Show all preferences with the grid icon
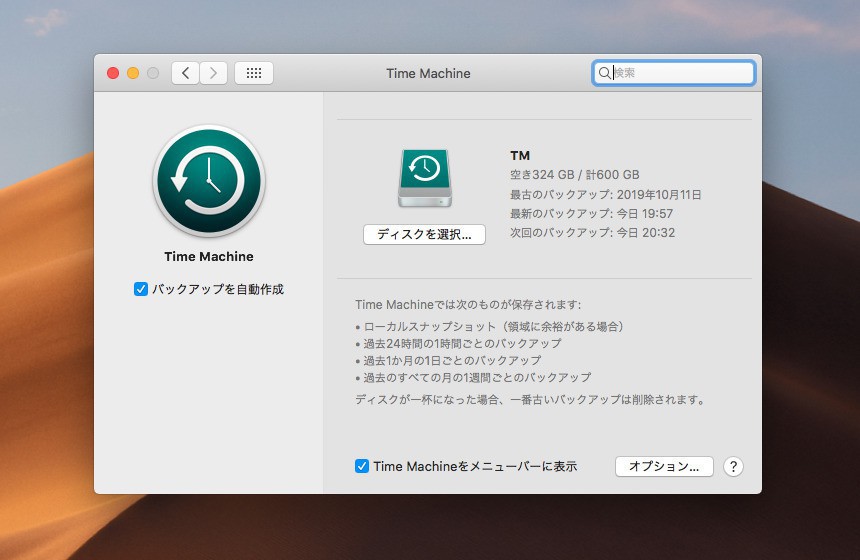 pos(254,73)
